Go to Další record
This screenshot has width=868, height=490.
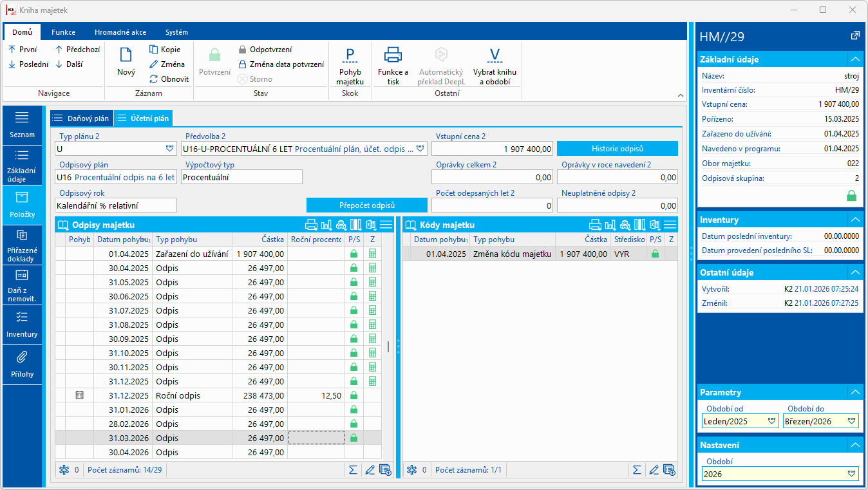point(68,64)
